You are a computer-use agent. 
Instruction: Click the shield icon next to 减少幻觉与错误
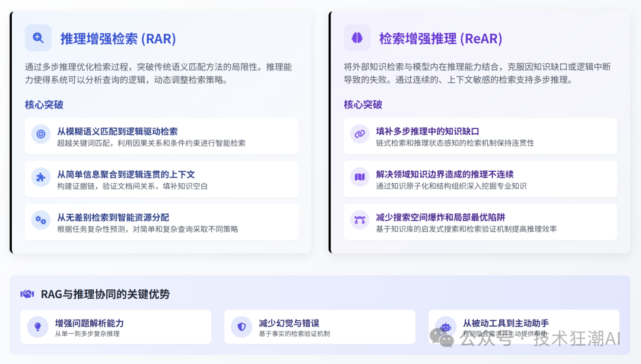pos(242,327)
